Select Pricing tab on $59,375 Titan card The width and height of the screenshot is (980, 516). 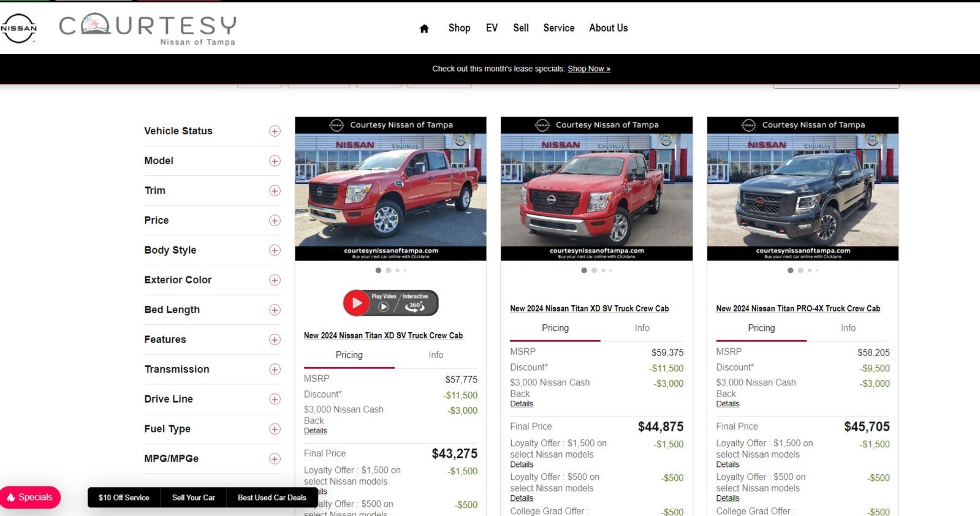[x=555, y=328]
